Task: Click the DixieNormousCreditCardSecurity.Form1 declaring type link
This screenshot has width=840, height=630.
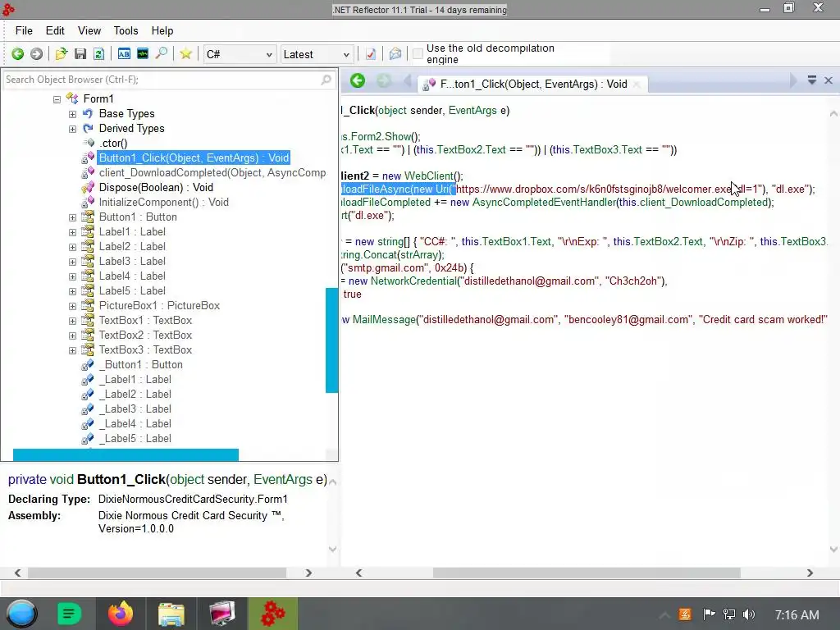Action: tap(193, 500)
